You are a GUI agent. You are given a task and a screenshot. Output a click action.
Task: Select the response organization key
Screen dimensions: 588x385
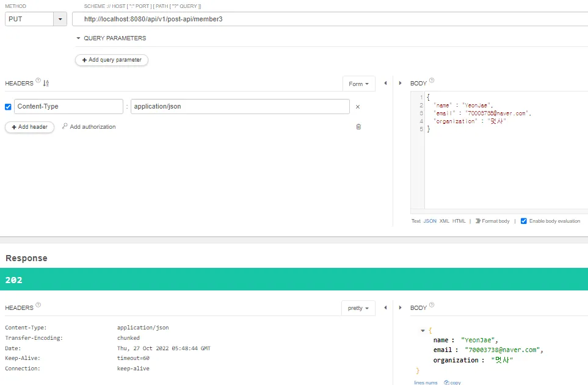pos(456,360)
